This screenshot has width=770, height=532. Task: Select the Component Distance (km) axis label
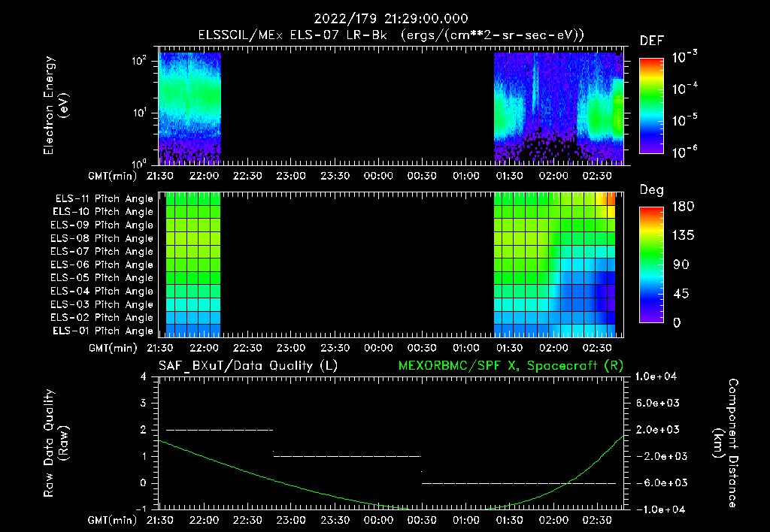(x=726, y=443)
